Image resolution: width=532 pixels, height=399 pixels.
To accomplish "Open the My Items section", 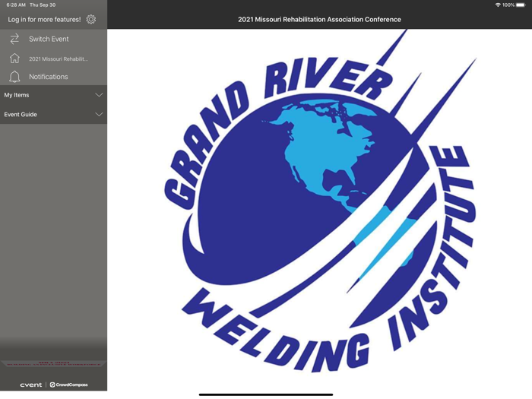I will [54, 95].
